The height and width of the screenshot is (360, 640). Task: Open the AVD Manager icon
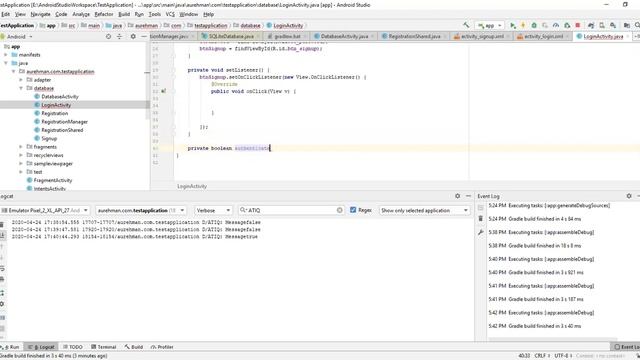point(602,25)
